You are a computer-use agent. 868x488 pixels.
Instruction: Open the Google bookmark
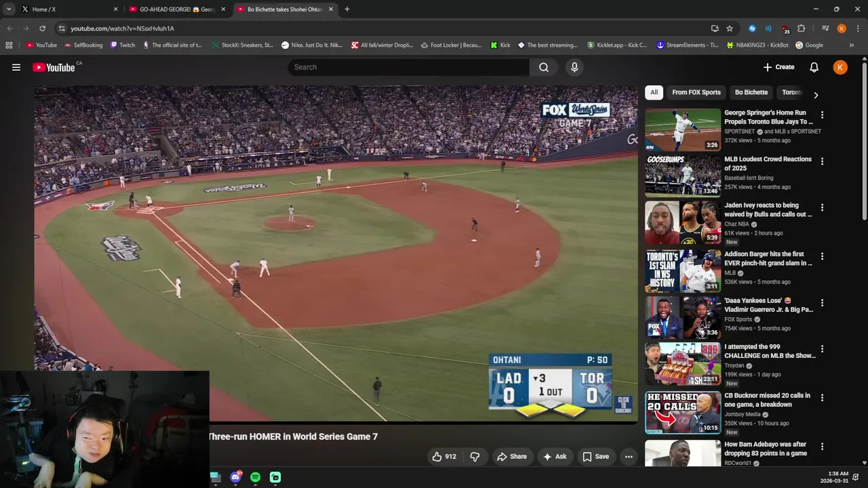[809, 45]
